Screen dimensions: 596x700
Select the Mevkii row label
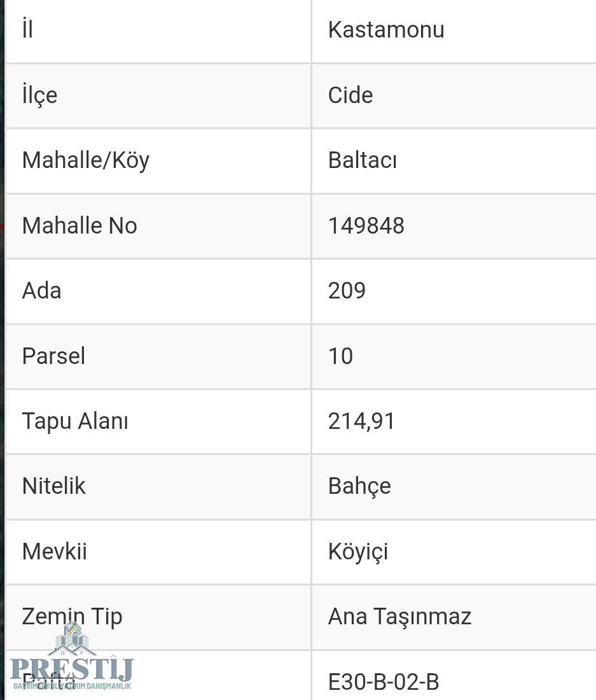click(x=55, y=552)
